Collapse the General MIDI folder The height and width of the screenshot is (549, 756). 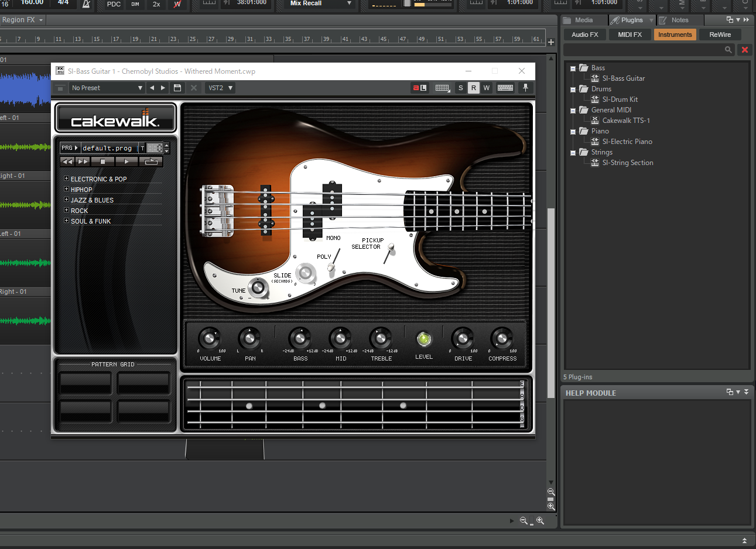point(573,111)
